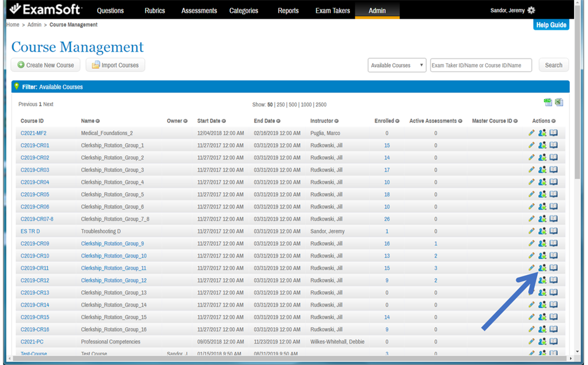Open enroll exam takers icon for C2019-CR11
This screenshot has height=365, width=588.
click(542, 268)
